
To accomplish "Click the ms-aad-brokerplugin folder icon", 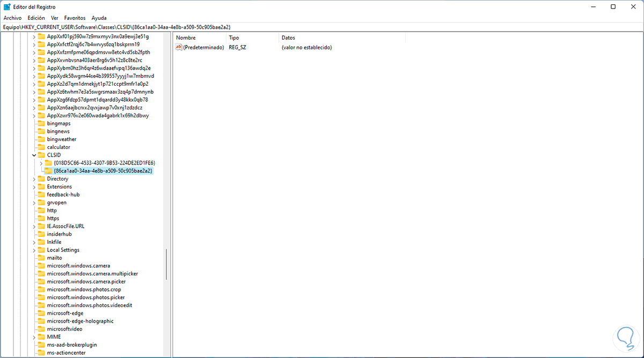I will pyautogui.click(x=41, y=345).
